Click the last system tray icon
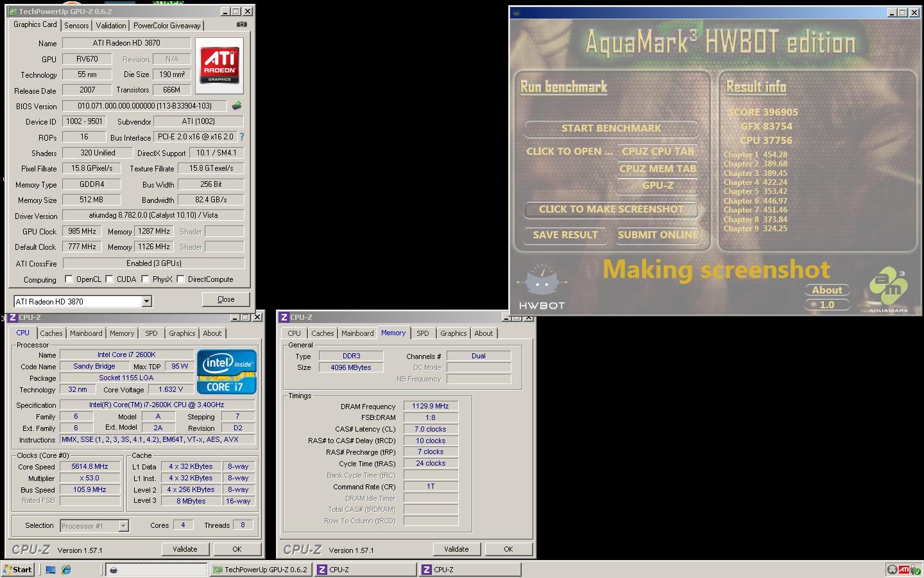 (915, 570)
